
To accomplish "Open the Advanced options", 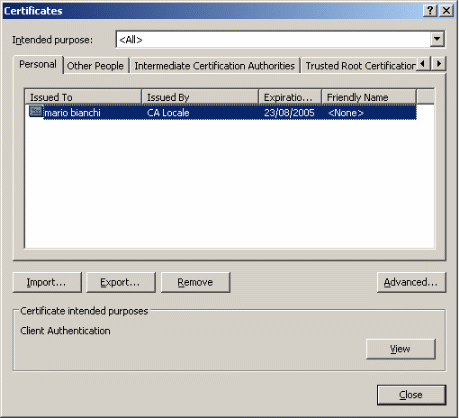I will (411, 282).
